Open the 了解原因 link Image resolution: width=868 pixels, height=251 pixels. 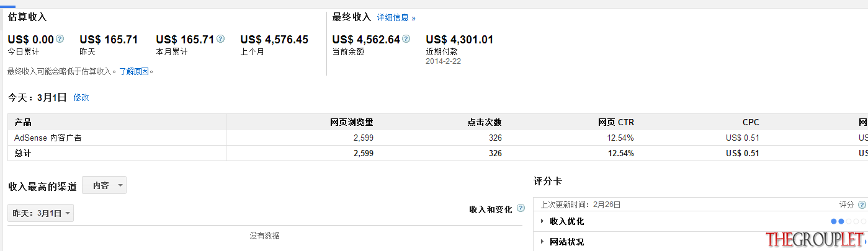coord(134,72)
